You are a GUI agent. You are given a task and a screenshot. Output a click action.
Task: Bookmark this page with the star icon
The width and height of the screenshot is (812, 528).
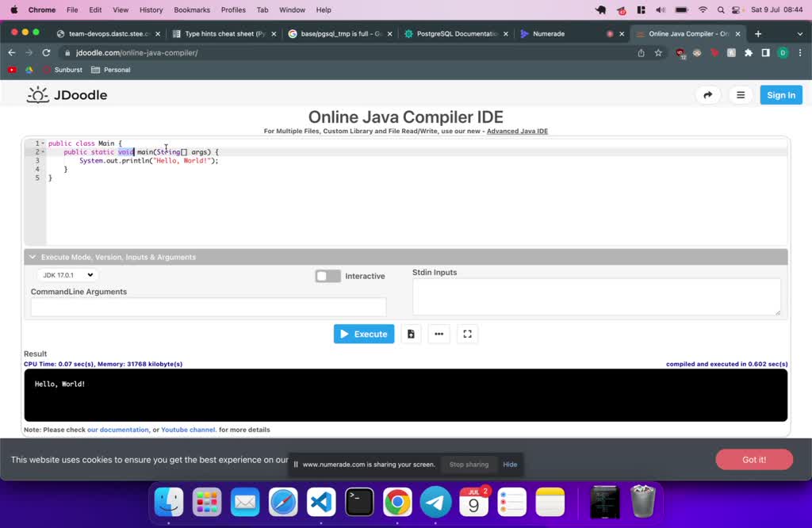[658, 53]
